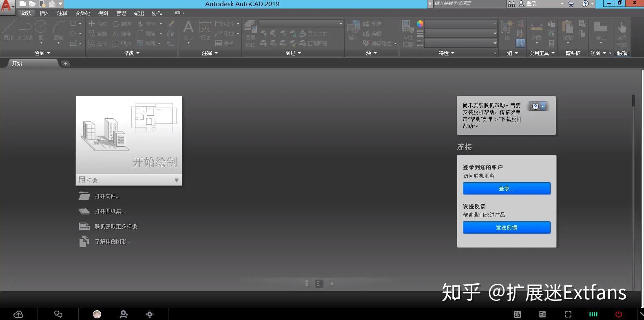This screenshot has height=320, width=644.
Task: Switch to the Insert (插入) ribbon tab
Action: 44,13
